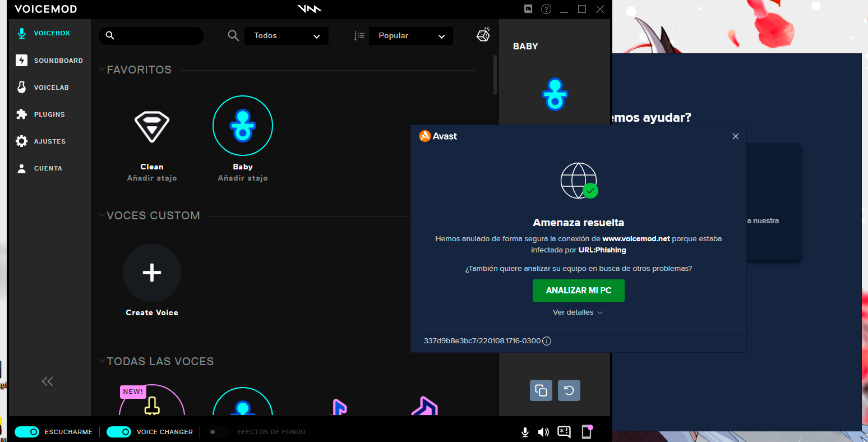Click the phone icon with the pink dot
Image resolution: width=868 pixels, height=442 pixels.
tap(587, 431)
